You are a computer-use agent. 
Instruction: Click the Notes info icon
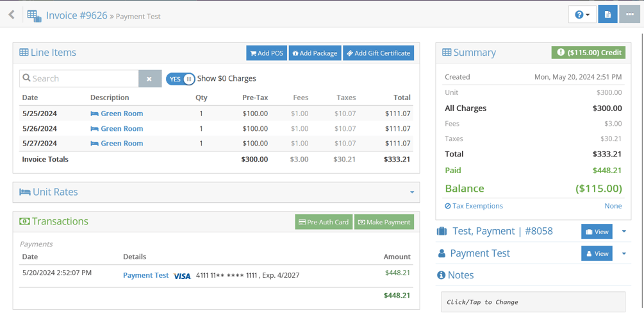click(441, 275)
